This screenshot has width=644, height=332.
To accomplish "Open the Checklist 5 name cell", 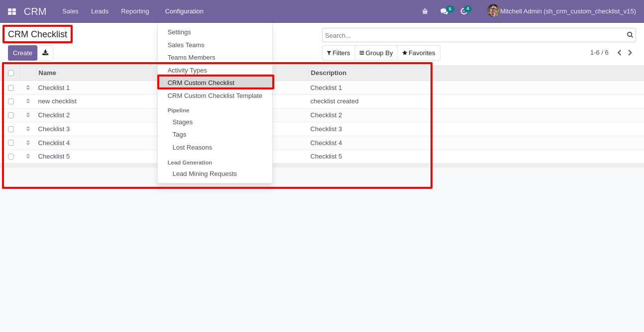I will coord(54,157).
